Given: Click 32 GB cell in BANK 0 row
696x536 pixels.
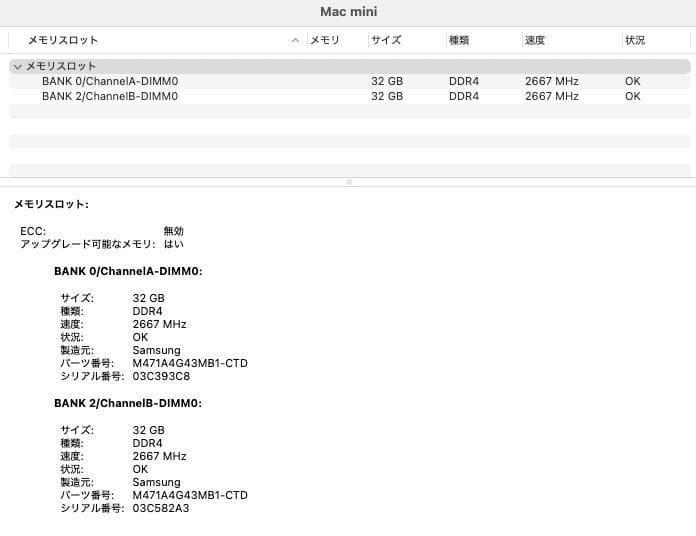Looking at the screenshot, I should click(387, 81).
